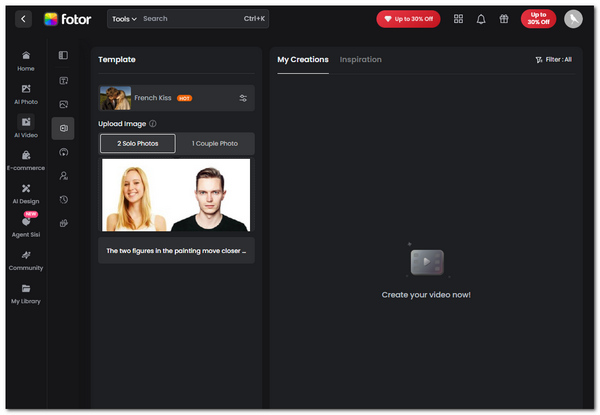Click the info icon beside Upload Image
Screen dimensions: 600x415
[153, 124]
